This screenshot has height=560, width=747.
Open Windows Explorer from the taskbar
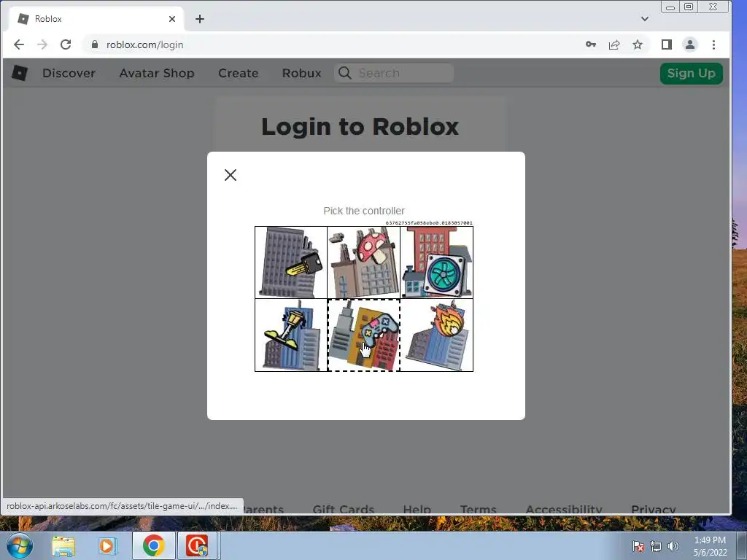tap(63, 545)
